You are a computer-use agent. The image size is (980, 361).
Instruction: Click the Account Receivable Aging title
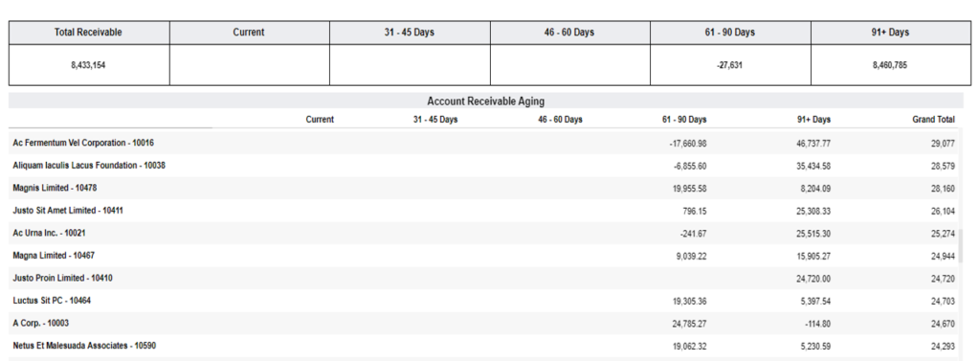[x=485, y=101]
